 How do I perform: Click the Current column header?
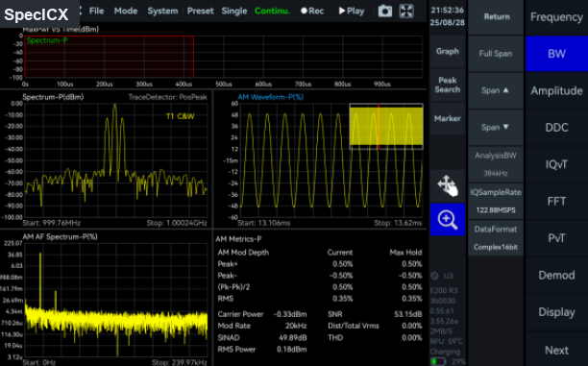pyautogui.click(x=340, y=253)
